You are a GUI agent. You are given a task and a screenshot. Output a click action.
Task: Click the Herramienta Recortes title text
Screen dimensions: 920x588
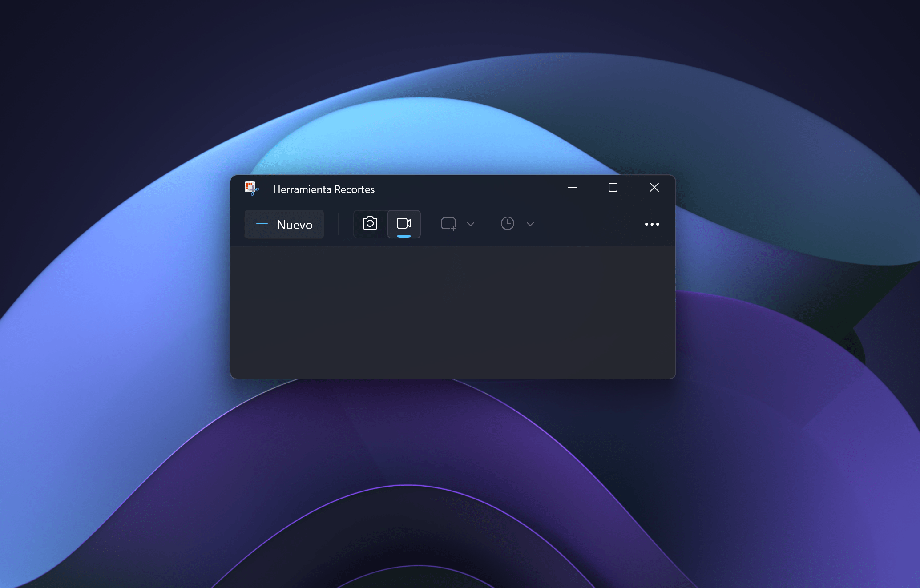324,189
